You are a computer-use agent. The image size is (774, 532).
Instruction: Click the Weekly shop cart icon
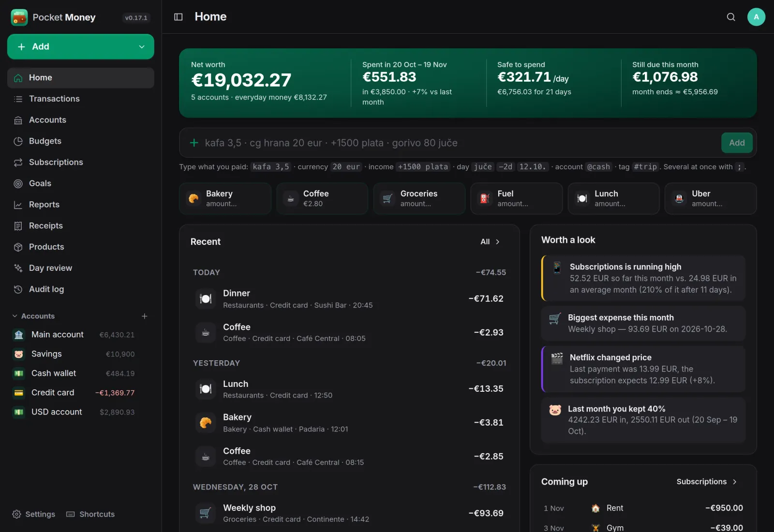tap(206, 513)
